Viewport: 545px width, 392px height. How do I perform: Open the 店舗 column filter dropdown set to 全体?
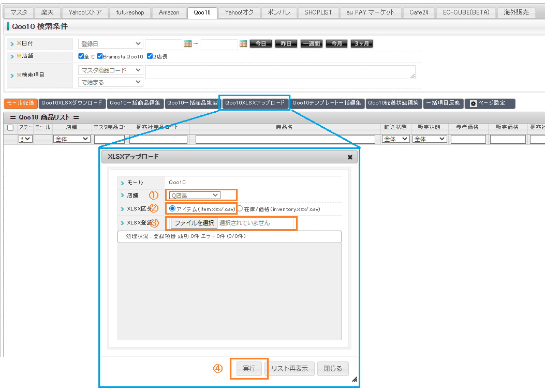[71, 139]
